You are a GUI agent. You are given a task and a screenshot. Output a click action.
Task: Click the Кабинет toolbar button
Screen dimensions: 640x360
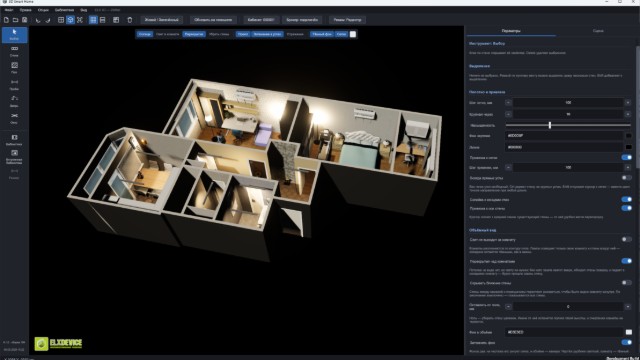click(x=261, y=20)
